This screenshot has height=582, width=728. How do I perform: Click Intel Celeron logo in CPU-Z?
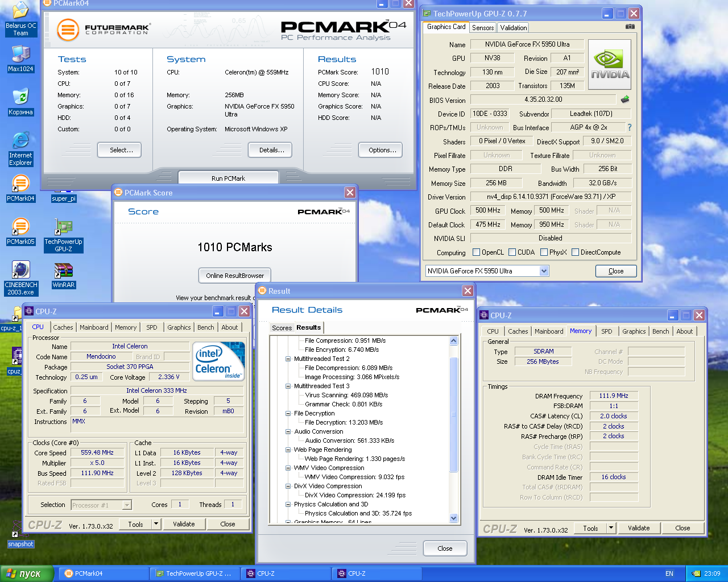click(219, 360)
